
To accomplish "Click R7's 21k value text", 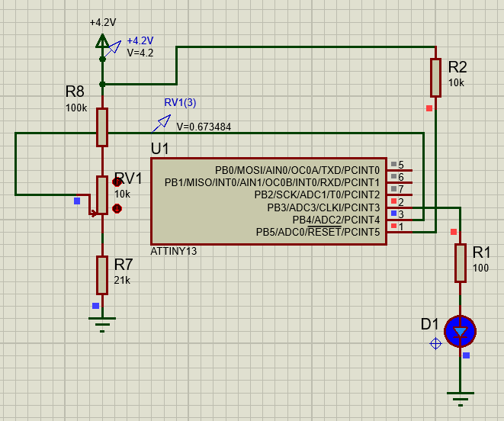I will click(x=122, y=280).
